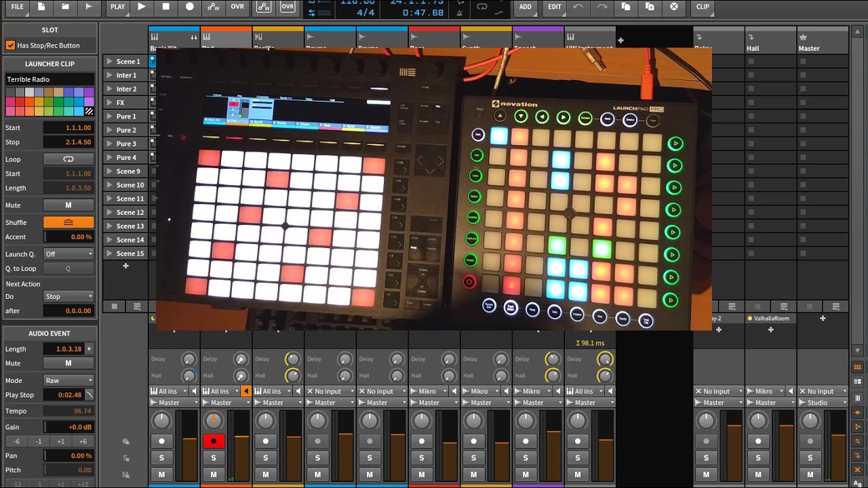This screenshot has width=868, height=488.
Task: Click the Master track volume knob
Action: [x=810, y=421]
